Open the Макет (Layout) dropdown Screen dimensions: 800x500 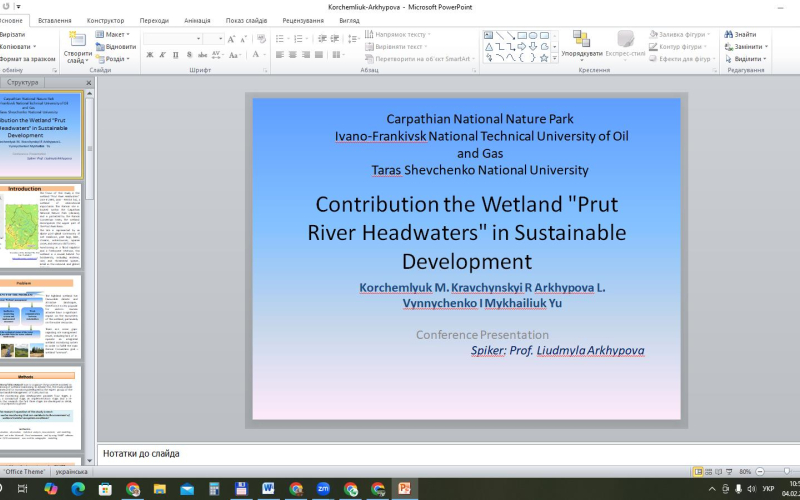pyautogui.click(x=113, y=34)
